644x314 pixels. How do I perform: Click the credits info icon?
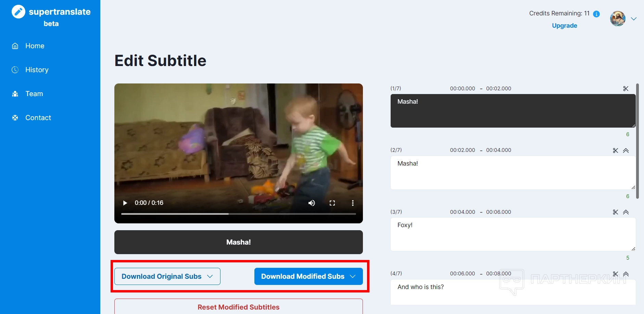point(596,14)
